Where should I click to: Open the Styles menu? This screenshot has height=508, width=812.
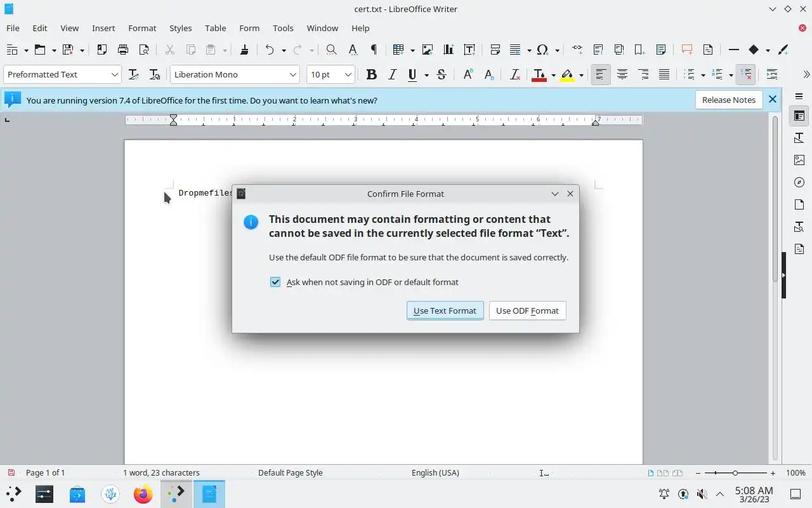(180, 28)
